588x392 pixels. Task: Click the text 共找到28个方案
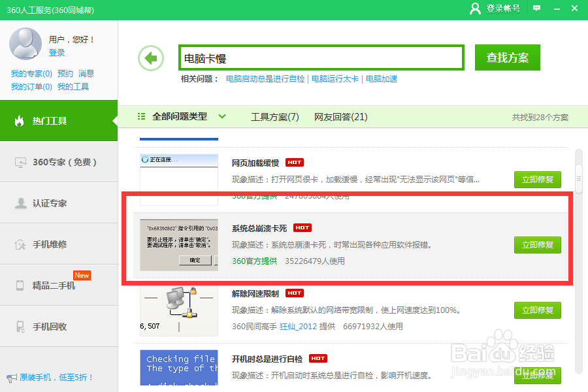pyautogui.click(x=540, y=118)
